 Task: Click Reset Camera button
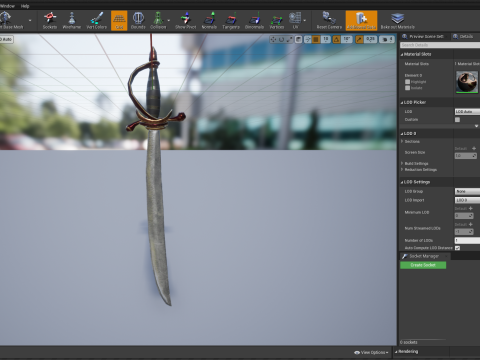click(x=329, y=21)
